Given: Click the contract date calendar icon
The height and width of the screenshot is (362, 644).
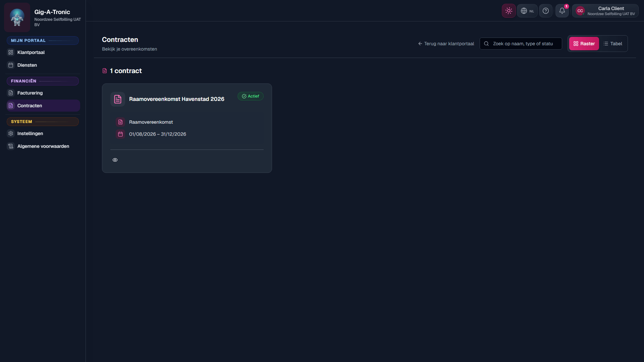Looking at the screenshot, I should [x=120, y=134].
